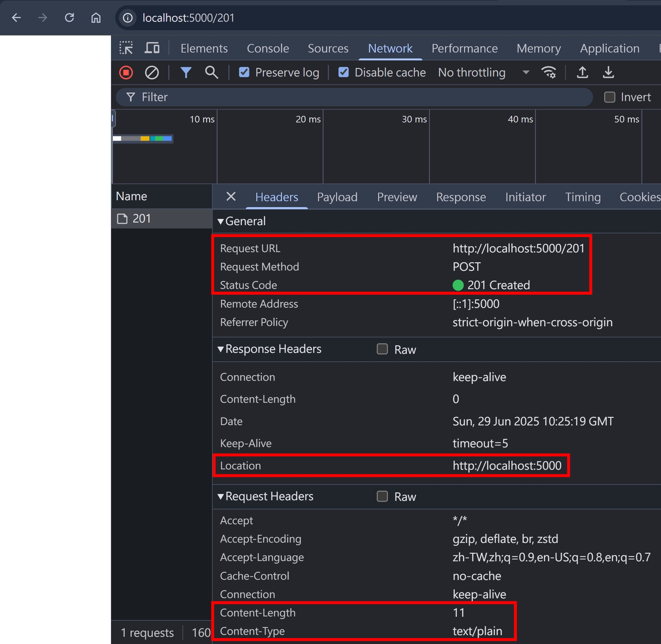Click the POST request method value
661x644 pixels.
466,267
